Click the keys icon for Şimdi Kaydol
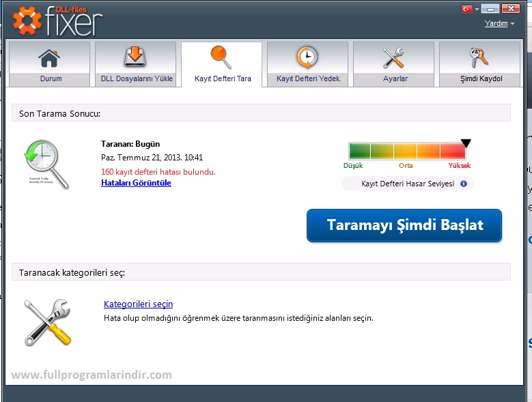 coord(480,57)
